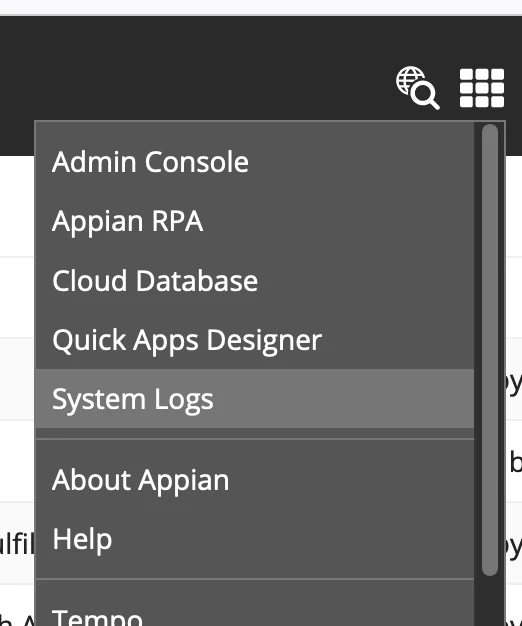Open Cloud Database menu item
The image size is (522, 626).
point(255,281)
